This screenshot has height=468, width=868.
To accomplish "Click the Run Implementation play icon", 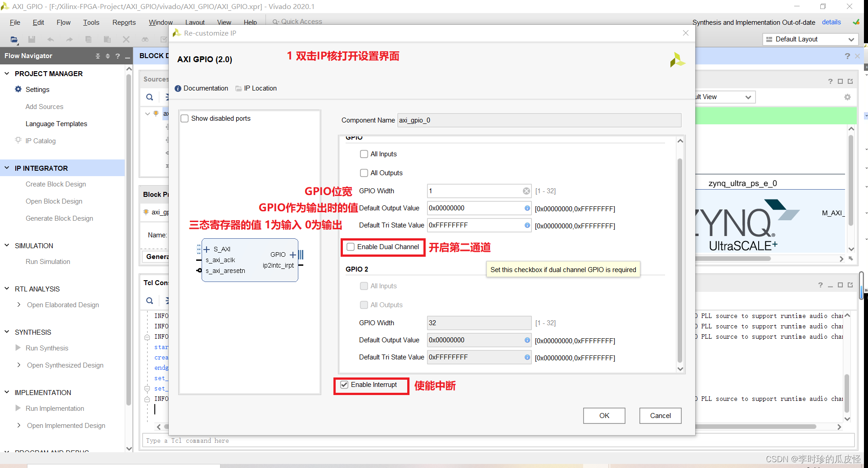I will 18,408.
